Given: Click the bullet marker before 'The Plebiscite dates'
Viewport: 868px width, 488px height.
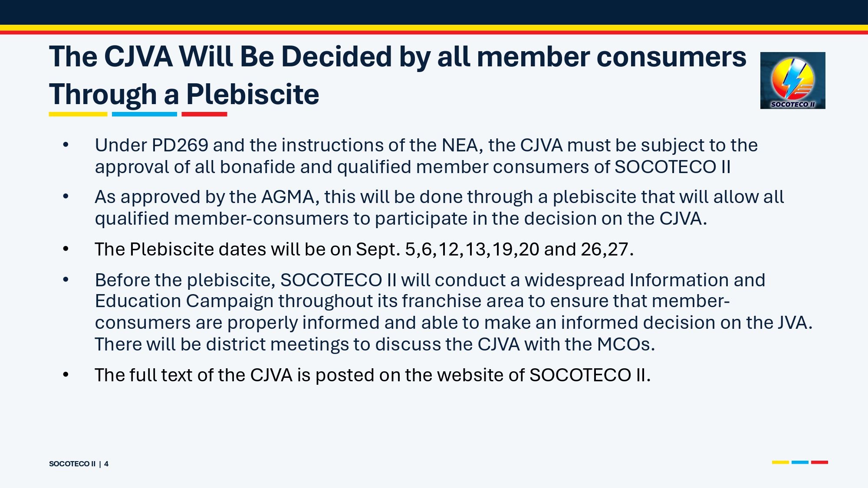Looking at the screenshot, I should pos(66,249).
